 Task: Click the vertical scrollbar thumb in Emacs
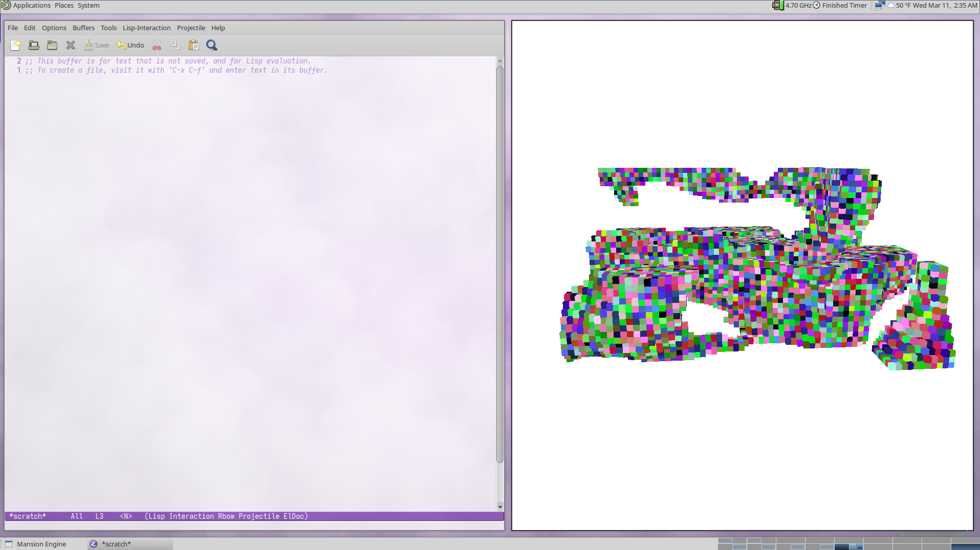click(x=500, y=264)
